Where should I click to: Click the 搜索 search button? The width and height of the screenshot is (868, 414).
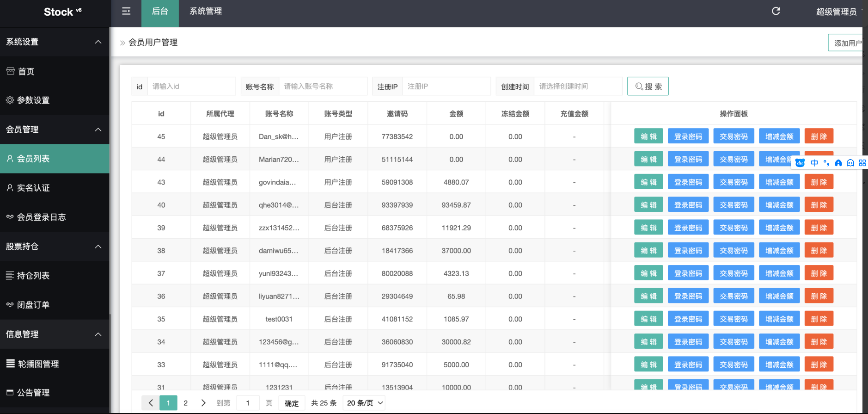coord(648,87)
